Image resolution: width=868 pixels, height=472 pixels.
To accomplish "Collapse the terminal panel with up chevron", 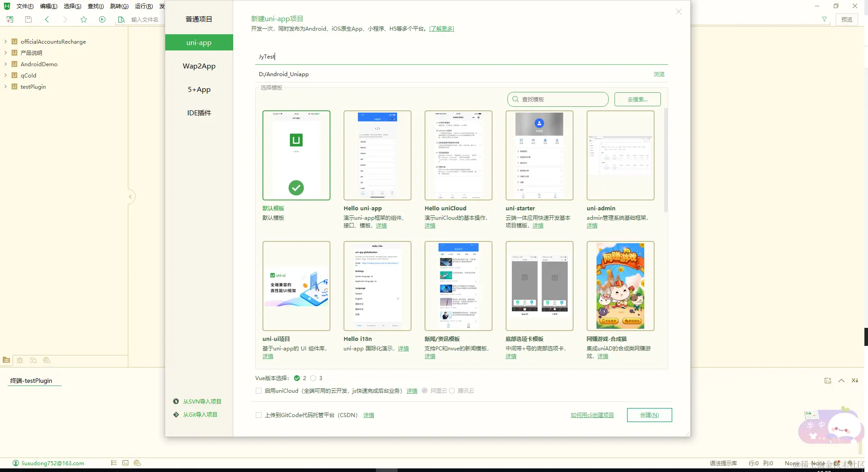I will pos(841,381).
